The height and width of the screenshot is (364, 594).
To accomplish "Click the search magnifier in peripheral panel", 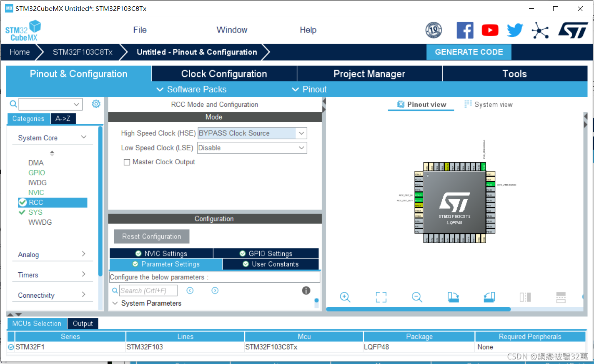I will (13, 104).
